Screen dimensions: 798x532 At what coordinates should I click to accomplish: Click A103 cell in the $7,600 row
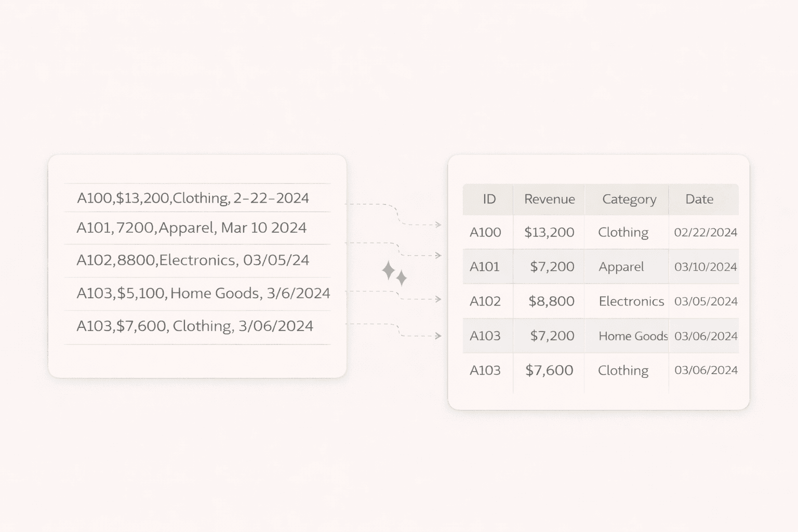point(485,370)
